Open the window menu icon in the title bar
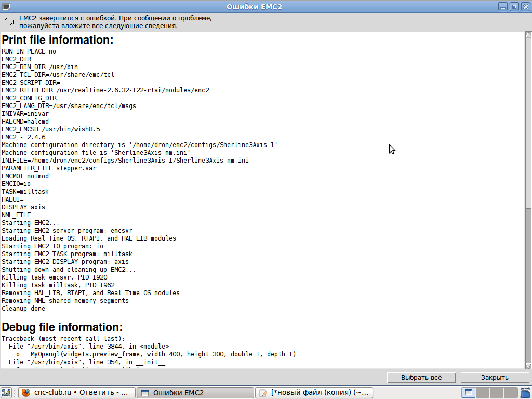532x399 pixels. 6,6
